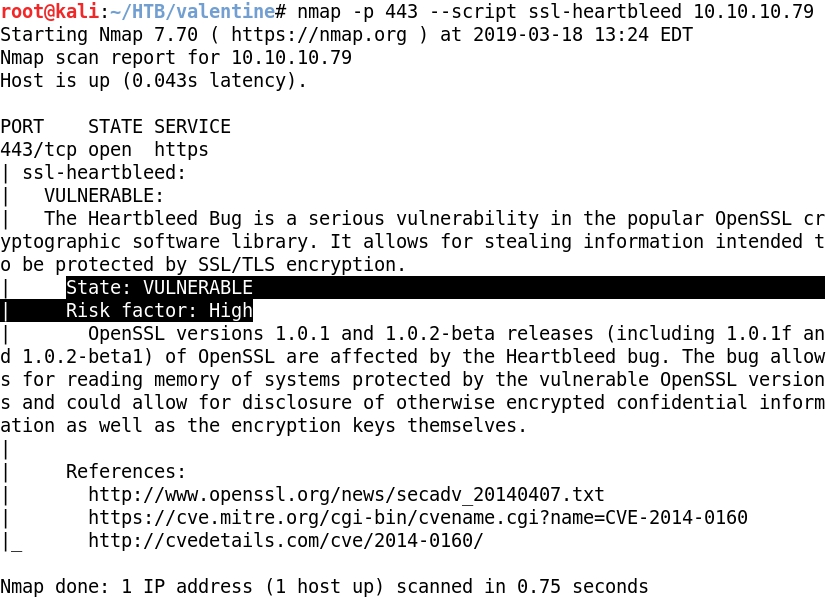826x598 pixels.
Task: Click the 'Nmap done' summary line
Action: 324,586
